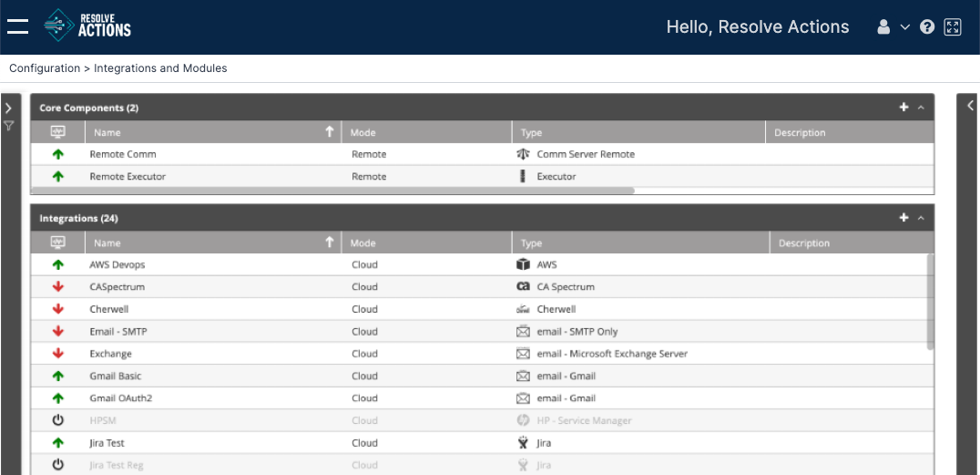The height and width of the screenshot is (475, 980).
Task: Click the Integrations (24) title
Action: (78, 219)
